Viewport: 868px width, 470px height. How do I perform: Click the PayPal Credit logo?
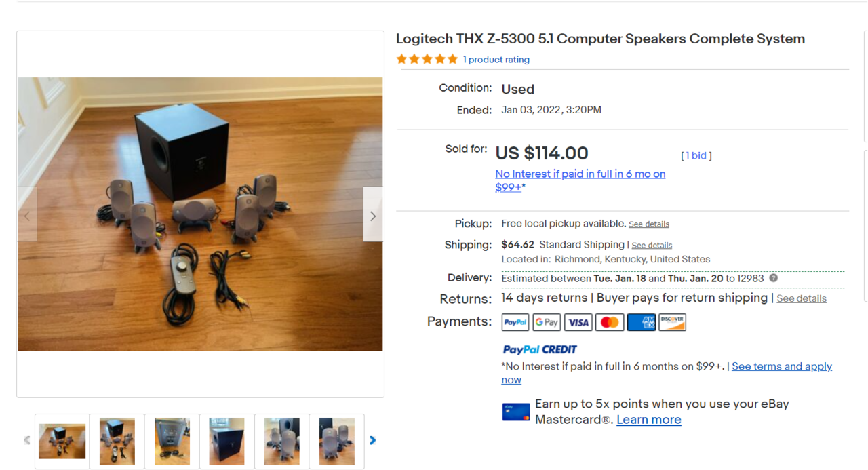point(540,349)
